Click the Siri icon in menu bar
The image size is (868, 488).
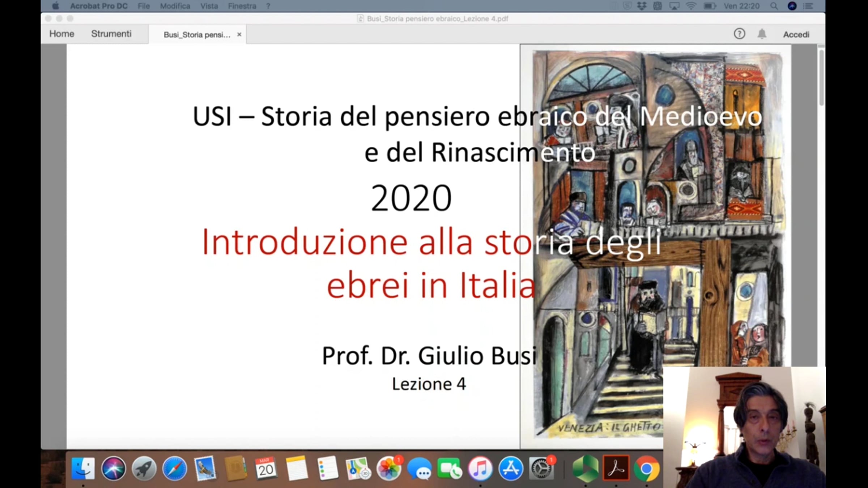click(792, 6)
